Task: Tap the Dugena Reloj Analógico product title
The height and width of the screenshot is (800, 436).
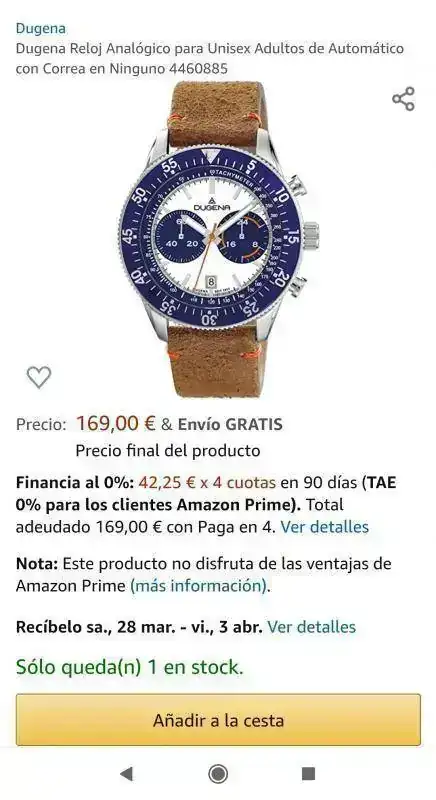Action: (x=210, y=59)
